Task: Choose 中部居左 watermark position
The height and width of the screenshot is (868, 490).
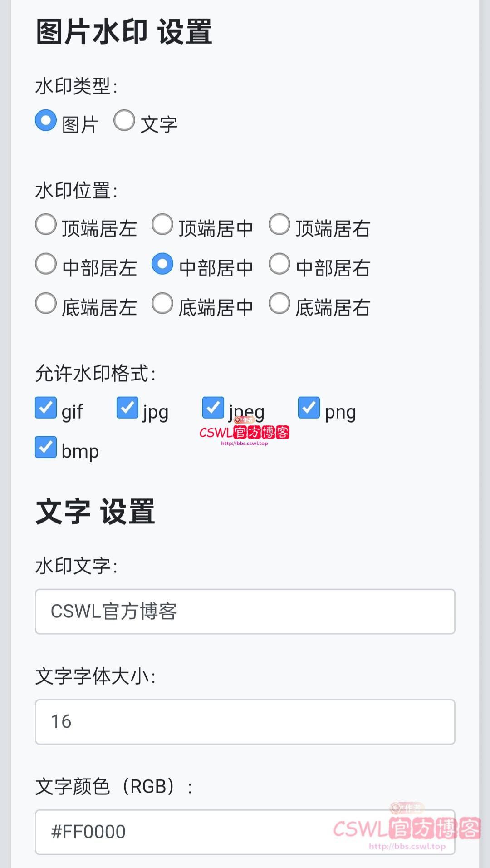Action: pyautogui.click(x=46, y=264)
